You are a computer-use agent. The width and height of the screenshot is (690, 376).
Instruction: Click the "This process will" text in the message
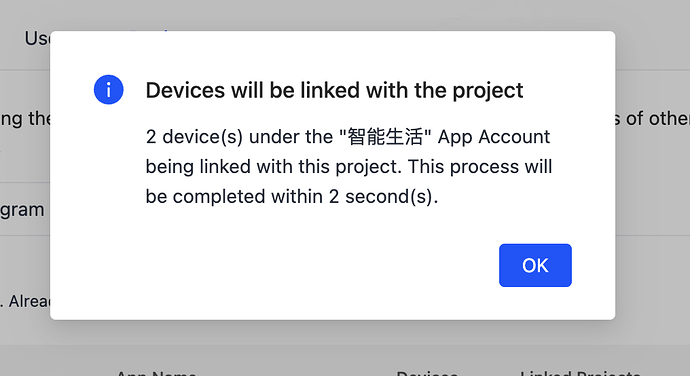(480, 167)
